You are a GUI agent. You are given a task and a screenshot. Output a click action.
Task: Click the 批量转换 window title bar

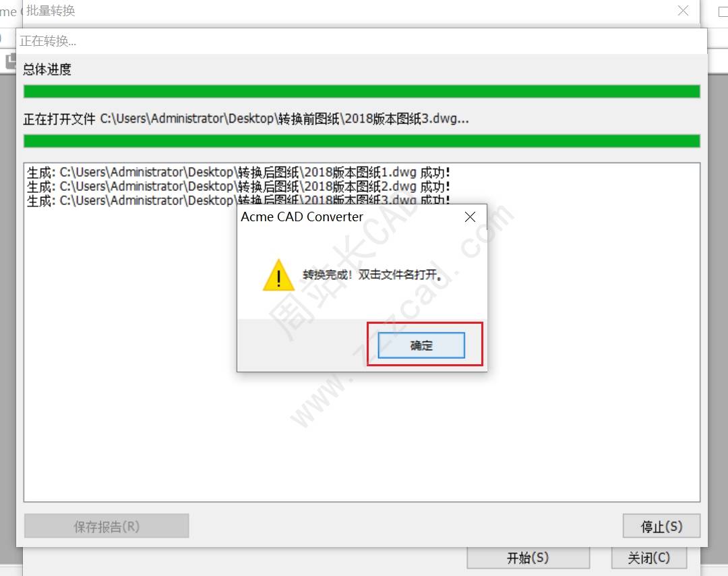coord(348,11)
